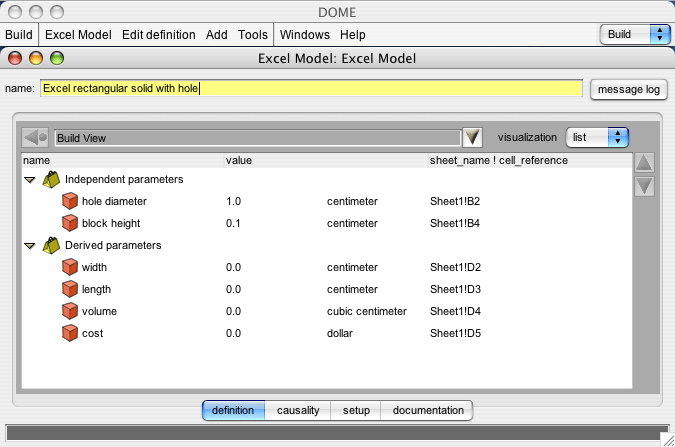
Task: Click the cell reference Sheet1!B2
Action: tap(455, 201)
